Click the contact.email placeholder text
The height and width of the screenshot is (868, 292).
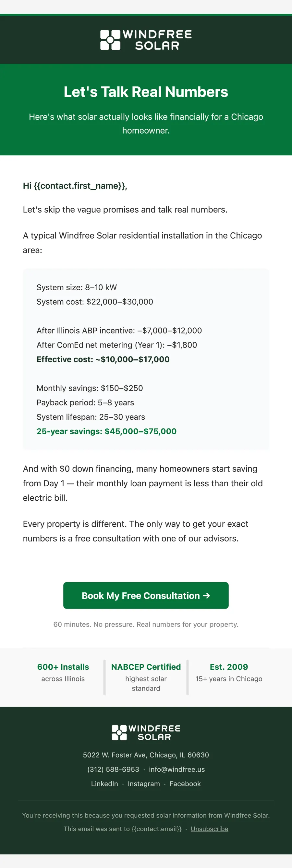(x=156, y=829)
